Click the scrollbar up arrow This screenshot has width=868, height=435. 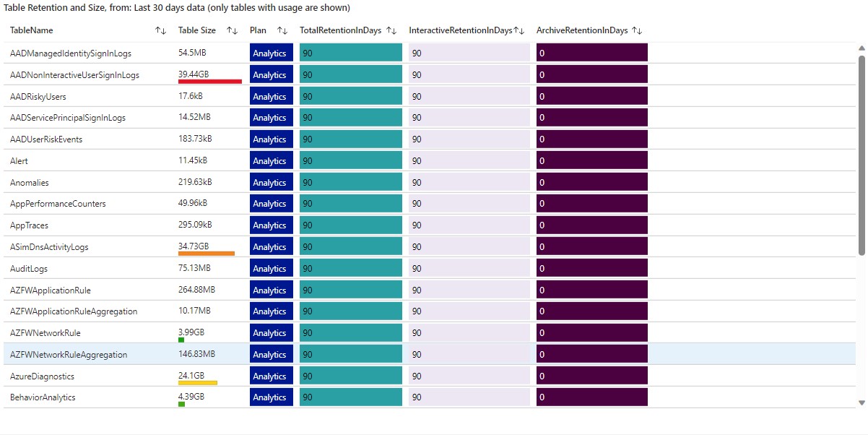click(861, 48)
